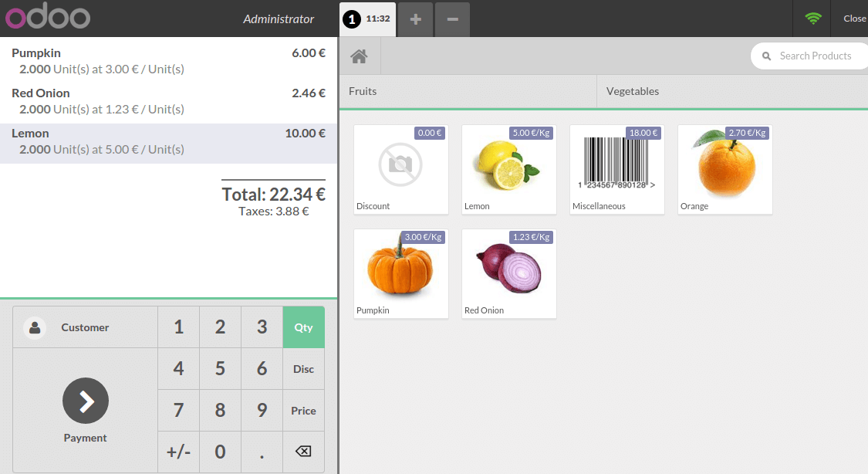Screen dimensions: 868x474
Task: Tap the decimal point key
Action: coord(262,452)
